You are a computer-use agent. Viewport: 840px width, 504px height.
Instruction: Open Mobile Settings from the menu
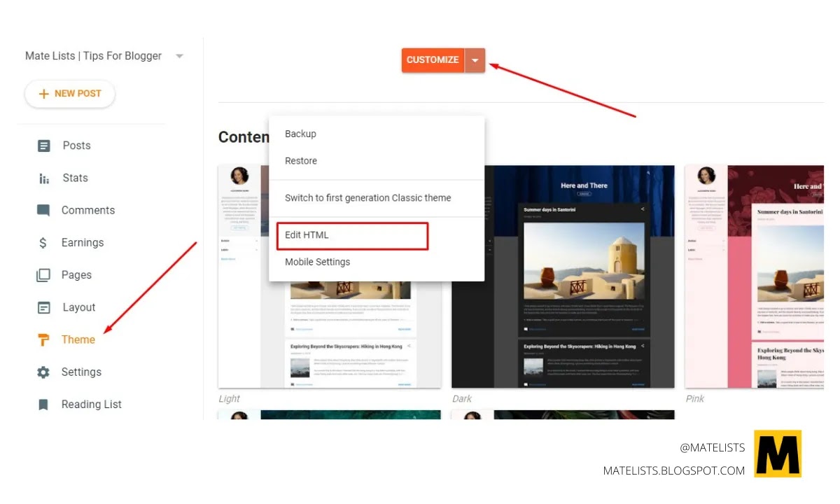(377, 262)
